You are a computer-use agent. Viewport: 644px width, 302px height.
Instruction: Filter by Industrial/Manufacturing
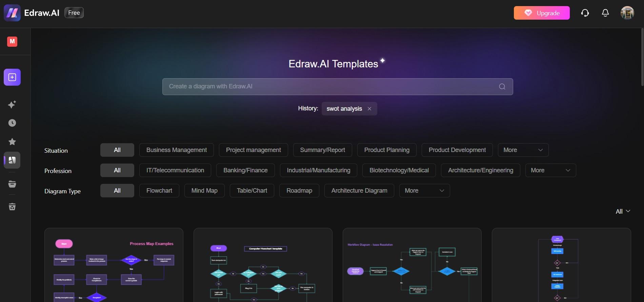pos(319,170)
